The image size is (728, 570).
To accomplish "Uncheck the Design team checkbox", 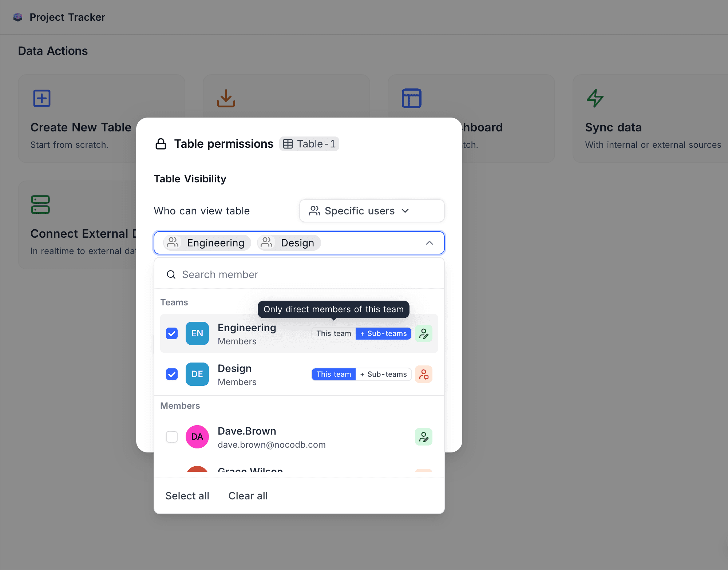I will click(x=172, y=374).
